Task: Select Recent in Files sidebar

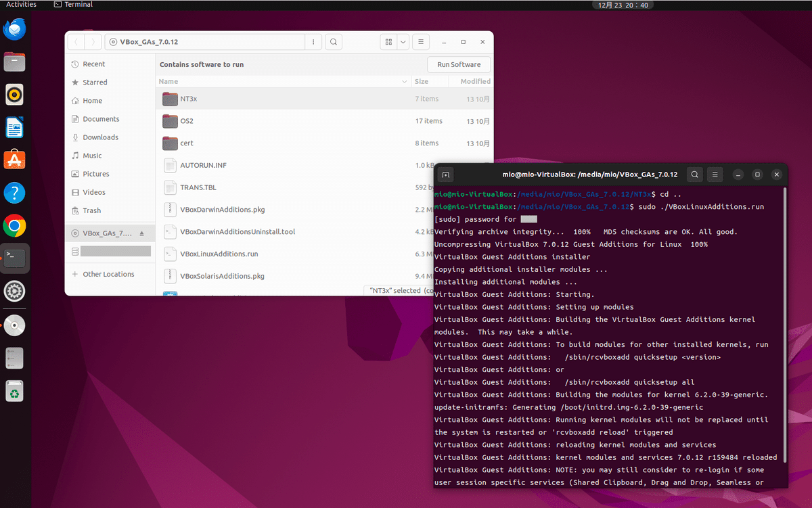Action: pos(110,64)
